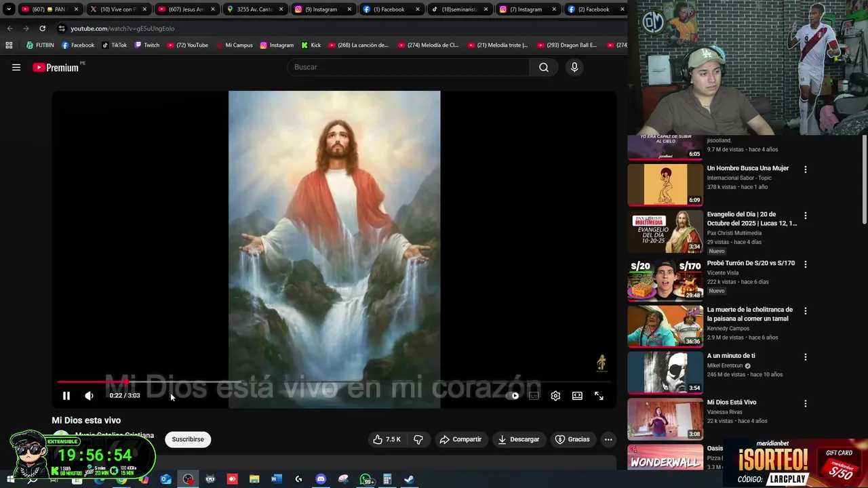Viewport: 868px width, 488px height.
Task: Pause the video
Action: click(x=66, y=396)
